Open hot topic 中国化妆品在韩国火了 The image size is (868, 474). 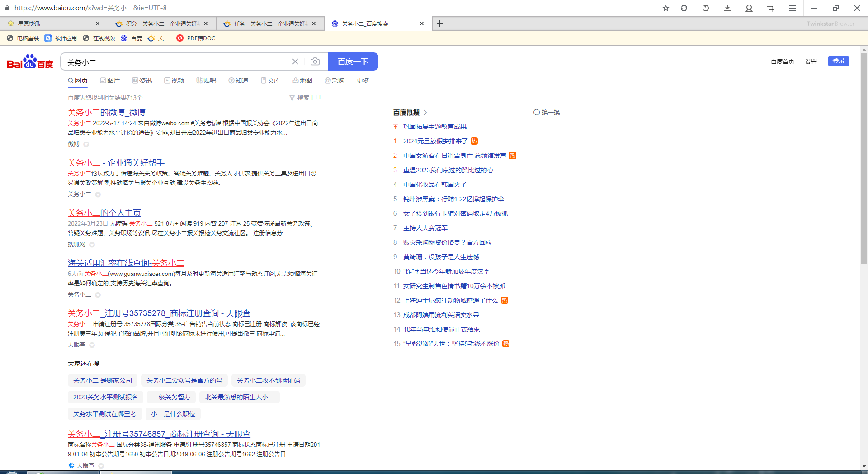[435, 185]
